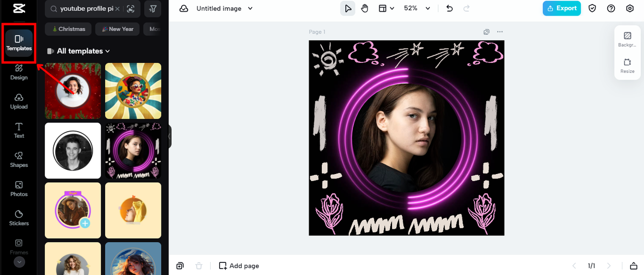Click the CapCut logo icon
This screenshot has height=275, width=644.
tap(19, 9)
